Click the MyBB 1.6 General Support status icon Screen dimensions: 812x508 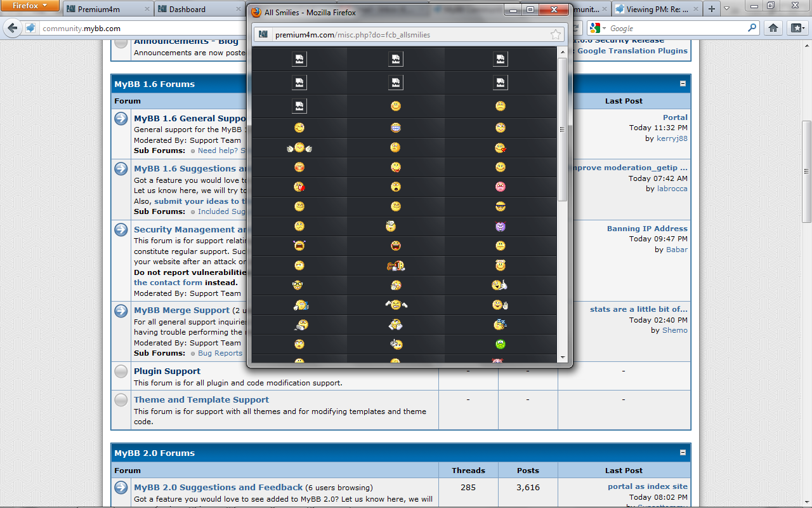pos(121,119)
